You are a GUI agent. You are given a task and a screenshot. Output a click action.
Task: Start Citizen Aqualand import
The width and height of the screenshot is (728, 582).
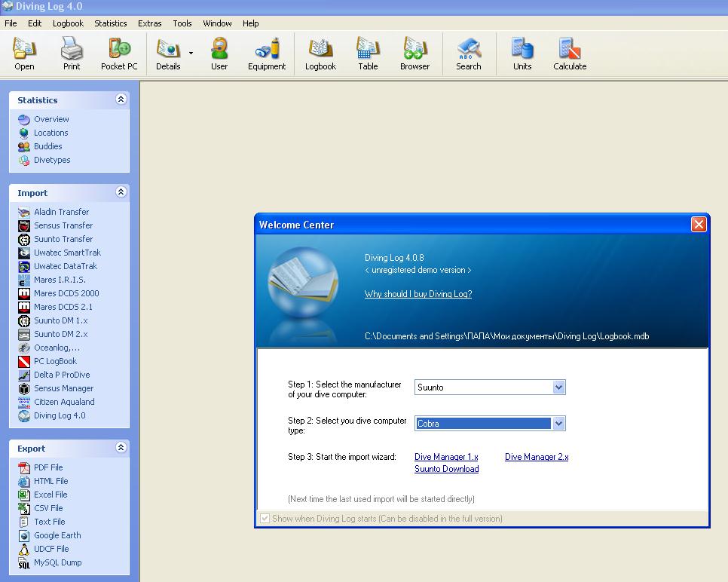point(57,402)
